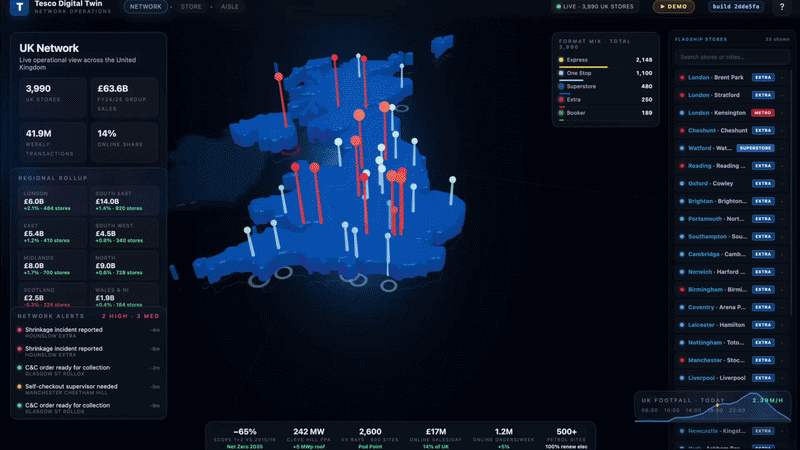This screenshot has width=800, height=450.
Task: Open help via the question mark icon
Action: pyautogui.click(x=782, y=7)
